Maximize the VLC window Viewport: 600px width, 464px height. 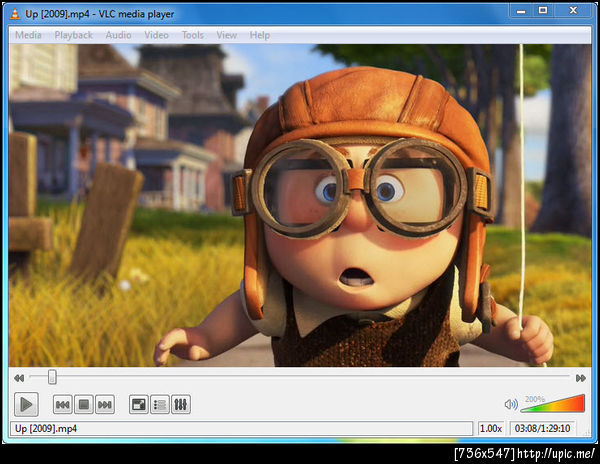tap(543, 11)
